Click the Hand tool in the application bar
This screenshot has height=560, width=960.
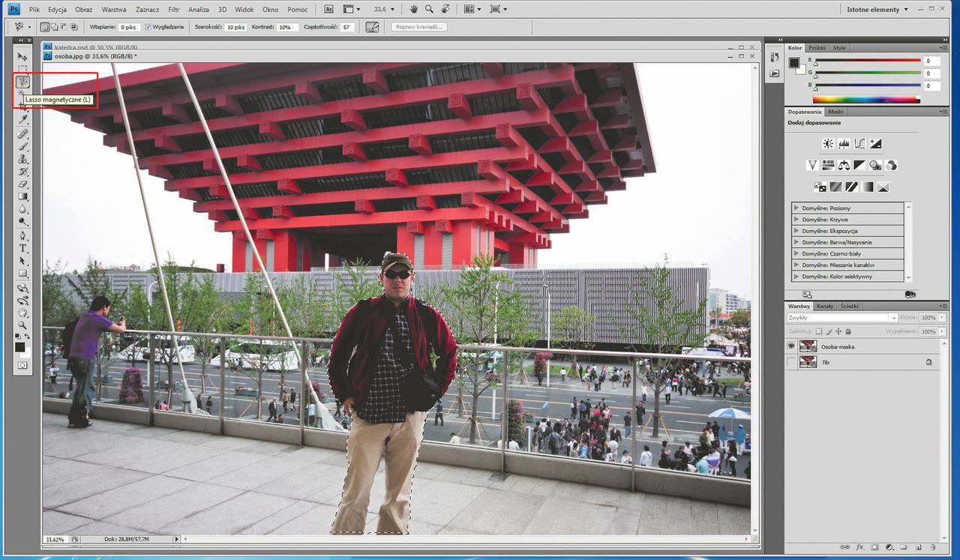click(x=415, y=9)
